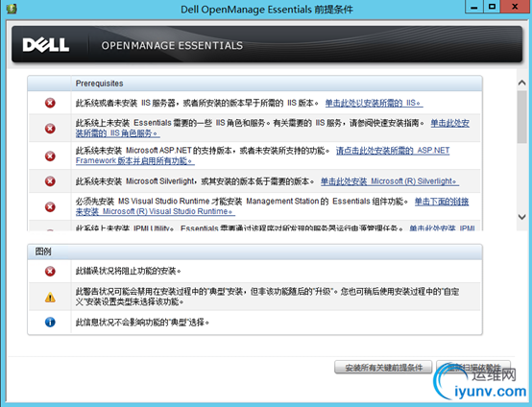Click the application icon in the title bar
532x407 pixels.
[12, 9]
